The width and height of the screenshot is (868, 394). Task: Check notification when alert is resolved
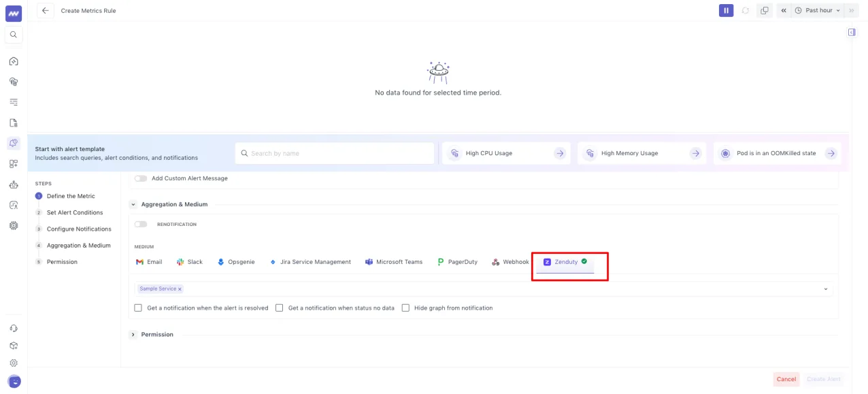pos(139,308)
